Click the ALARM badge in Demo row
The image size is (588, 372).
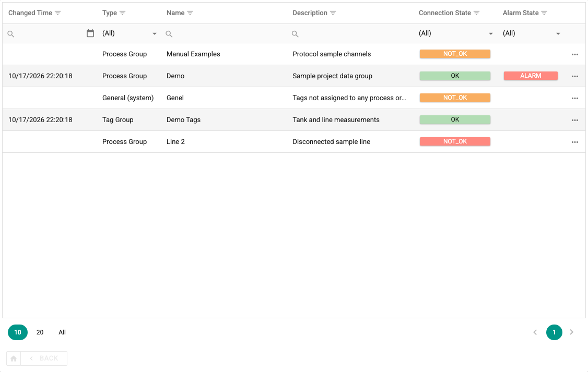click(531, 76)
